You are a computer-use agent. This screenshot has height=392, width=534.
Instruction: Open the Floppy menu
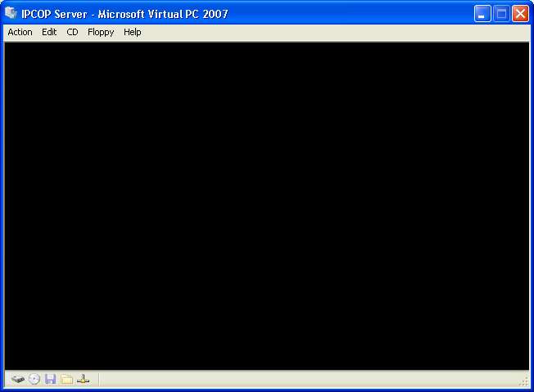[101, 33]
